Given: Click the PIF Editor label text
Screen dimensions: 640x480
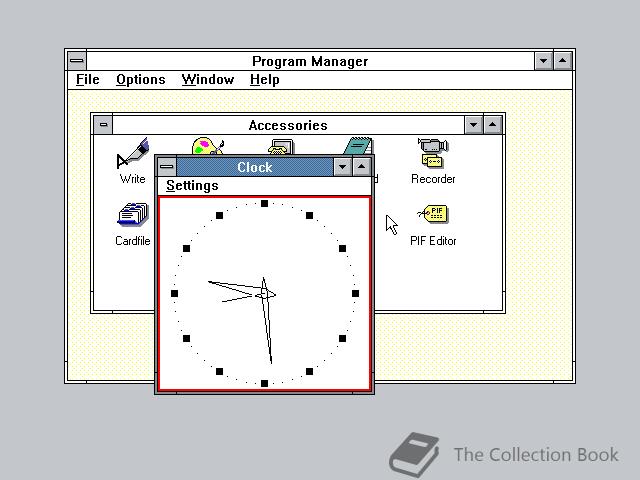Looking at the screenshot, I should tap(433, 241).
